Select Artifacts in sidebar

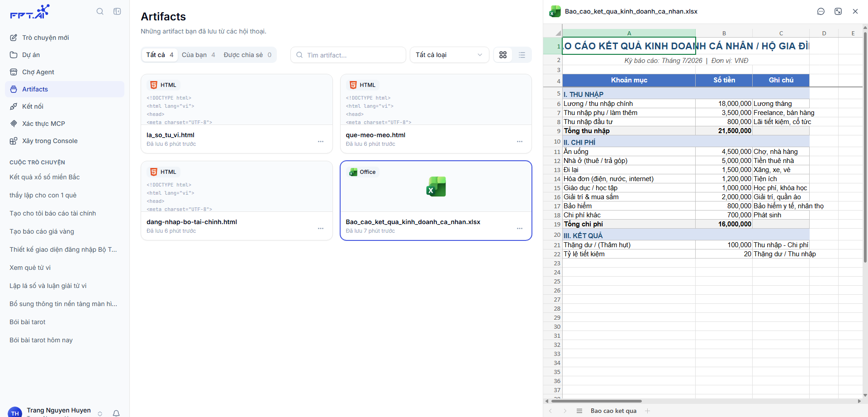(65, 89)
